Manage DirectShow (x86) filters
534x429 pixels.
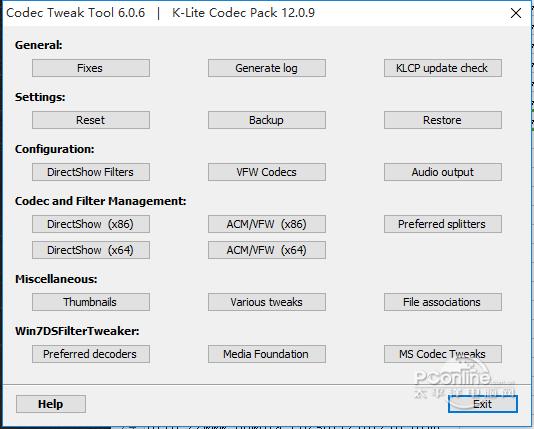pyautogui.click(x=91, y=224)
